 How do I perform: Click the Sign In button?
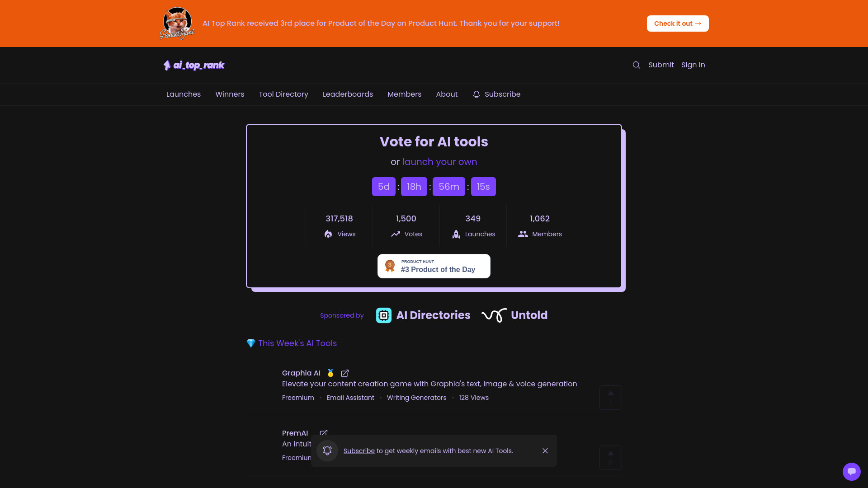pyautogui.click(x=693, y=64)
